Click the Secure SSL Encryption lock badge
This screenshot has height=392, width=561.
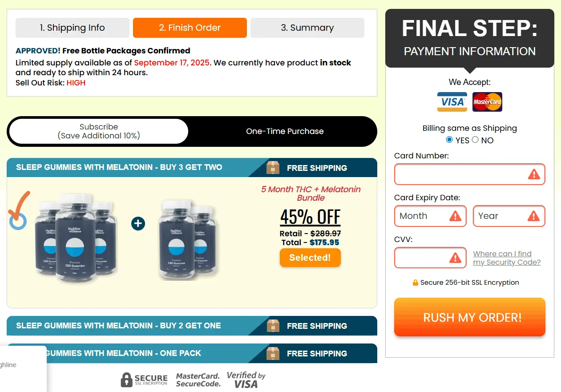pos(144,380)
